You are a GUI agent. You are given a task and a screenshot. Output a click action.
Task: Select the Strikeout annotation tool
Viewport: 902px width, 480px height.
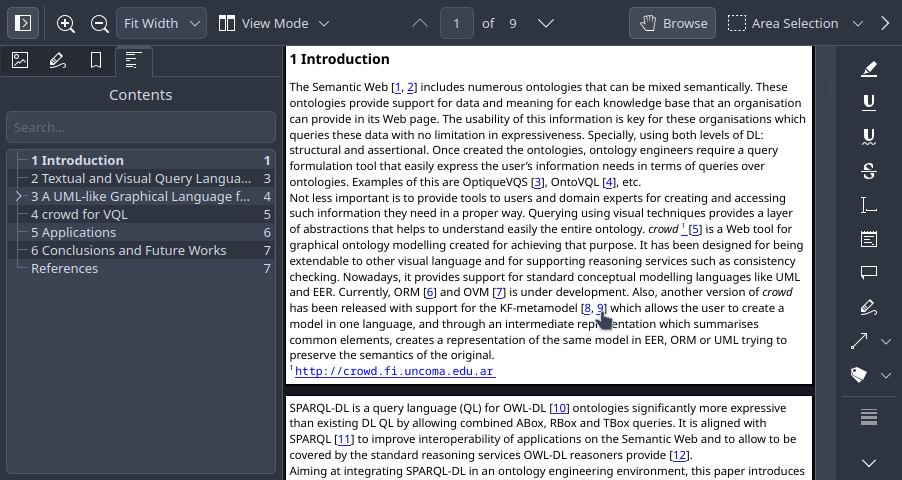[869, 170]
